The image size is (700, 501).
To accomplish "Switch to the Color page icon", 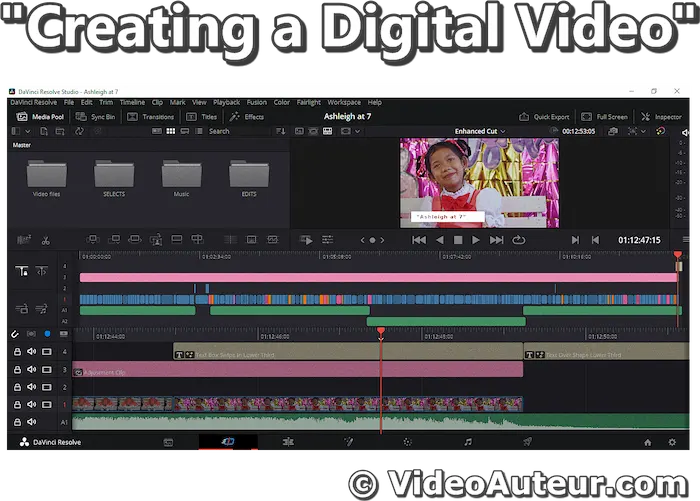I will pos(407,442).
